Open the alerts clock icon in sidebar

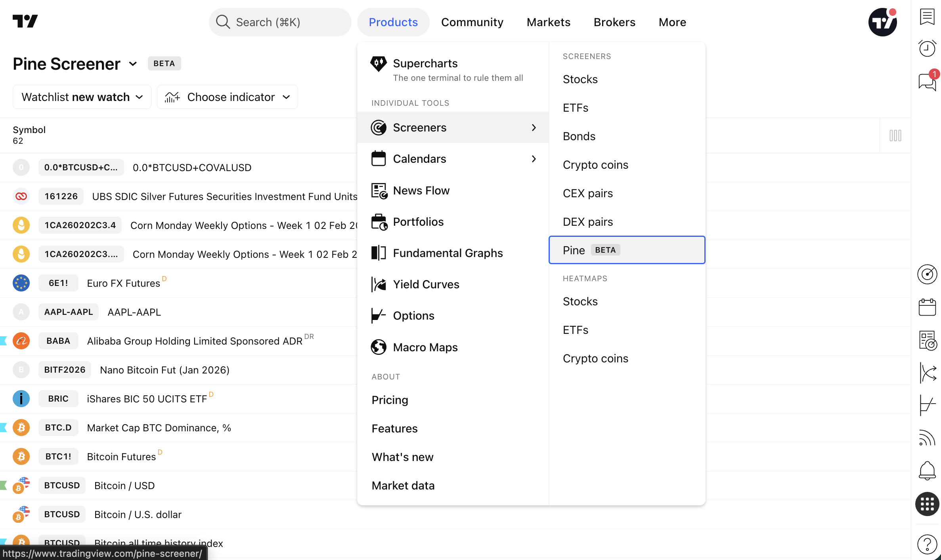click(x=927, y=49)
